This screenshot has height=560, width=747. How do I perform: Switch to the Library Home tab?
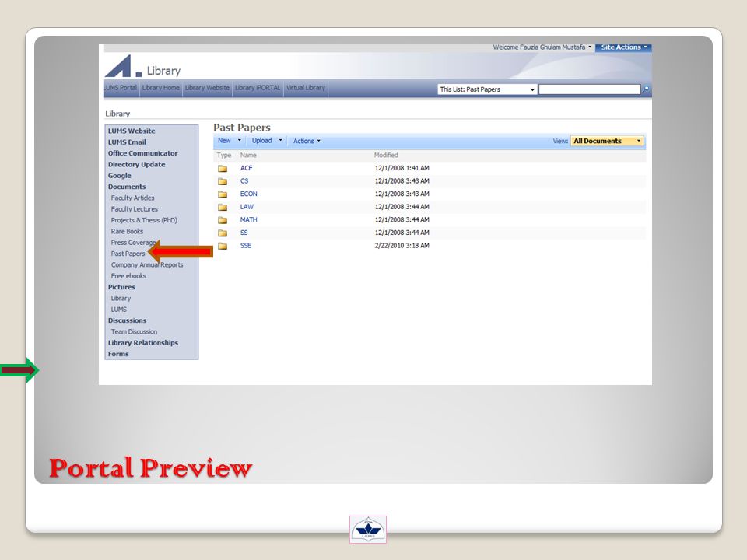160,88
